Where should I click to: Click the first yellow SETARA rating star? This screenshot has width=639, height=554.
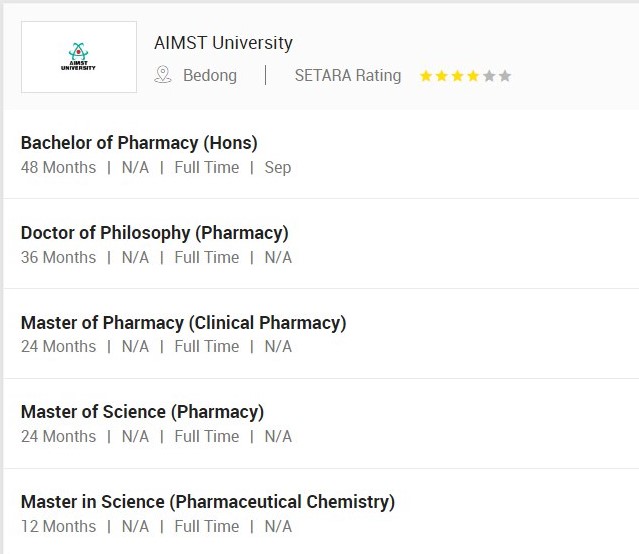pos(426,76)
